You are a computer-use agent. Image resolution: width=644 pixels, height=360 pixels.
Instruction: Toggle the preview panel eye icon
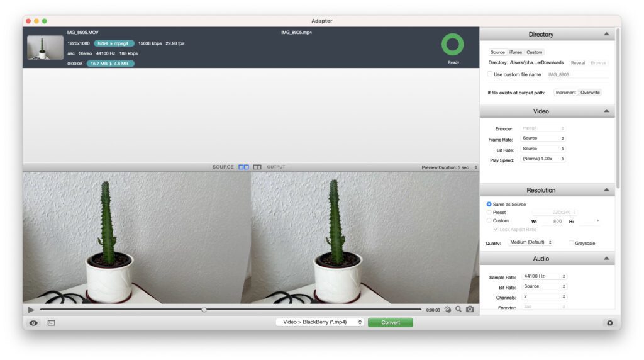click(33, 323)
